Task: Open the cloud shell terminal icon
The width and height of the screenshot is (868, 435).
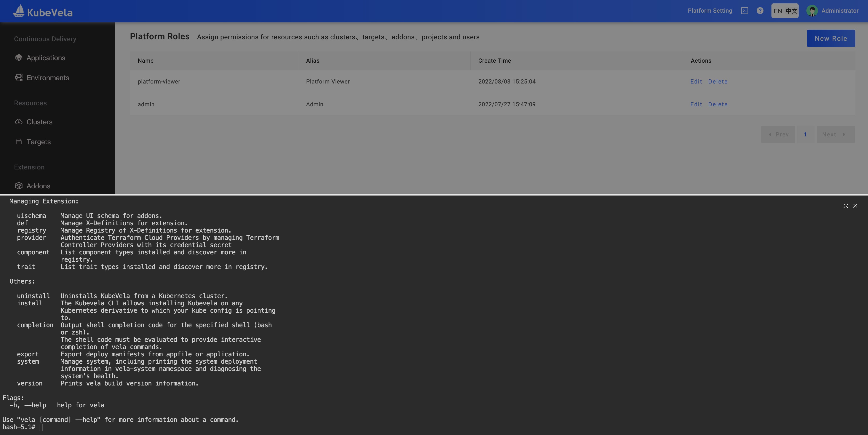Action: (745, 11)
